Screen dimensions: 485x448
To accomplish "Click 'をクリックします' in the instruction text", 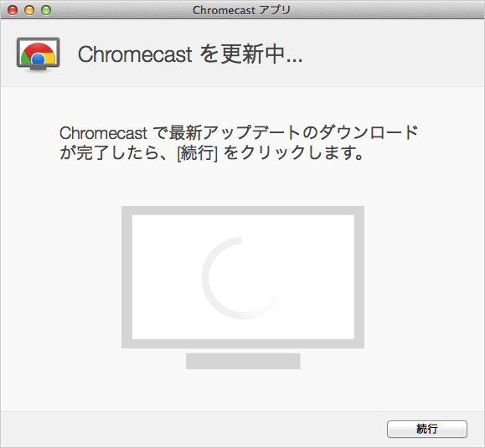I will click(288, 152).
